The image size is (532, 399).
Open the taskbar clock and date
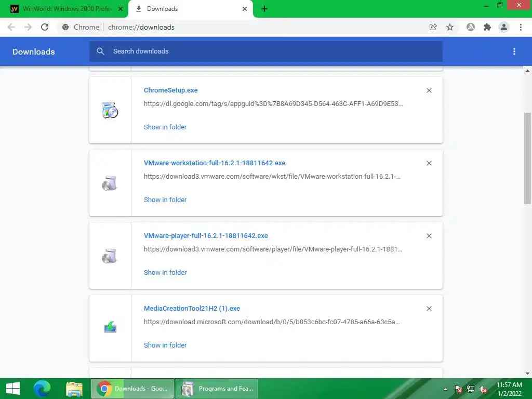tap(509, 389)
